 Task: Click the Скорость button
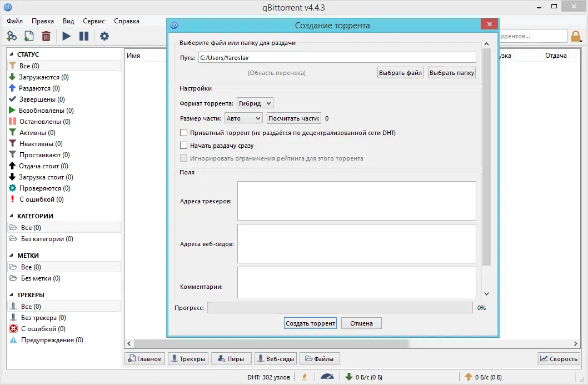click(x=559, y=359)
